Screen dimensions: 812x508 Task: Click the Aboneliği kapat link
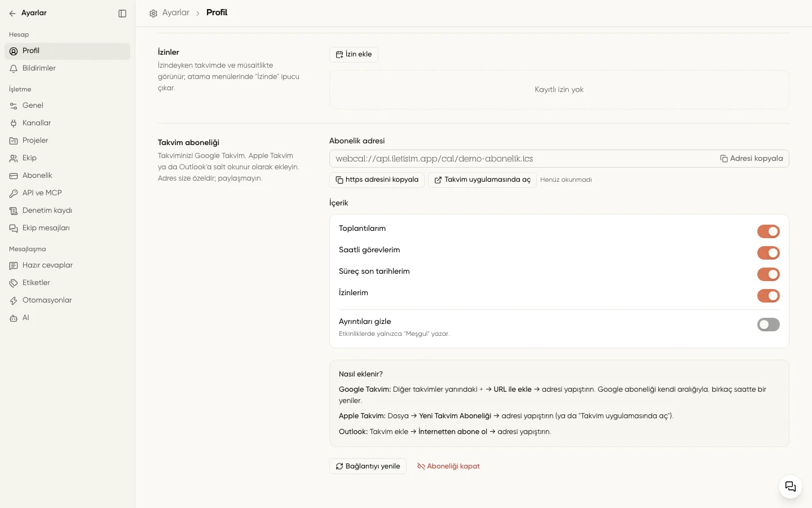(448, 466)
